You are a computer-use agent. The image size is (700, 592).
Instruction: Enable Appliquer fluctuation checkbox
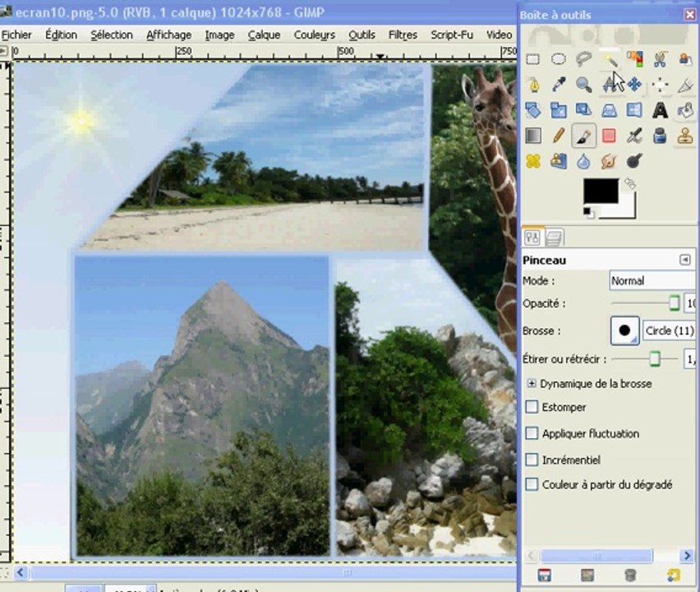click(532, 433)
